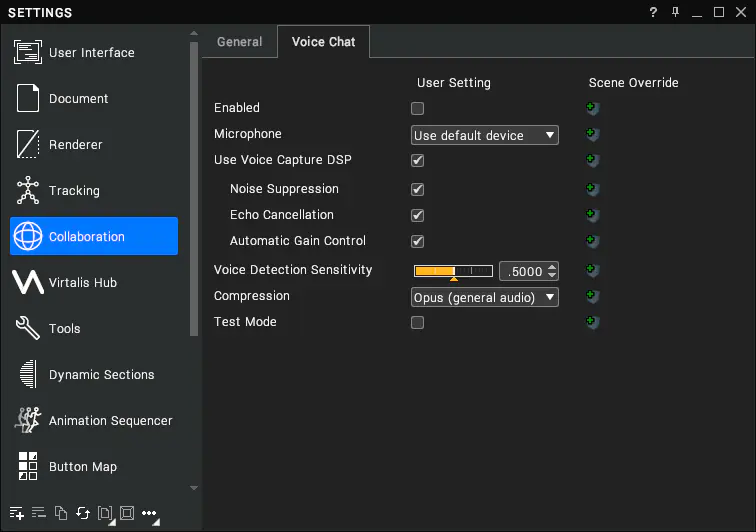
Task: Add scene override for Test Mode
Action: tap(593, 322)
